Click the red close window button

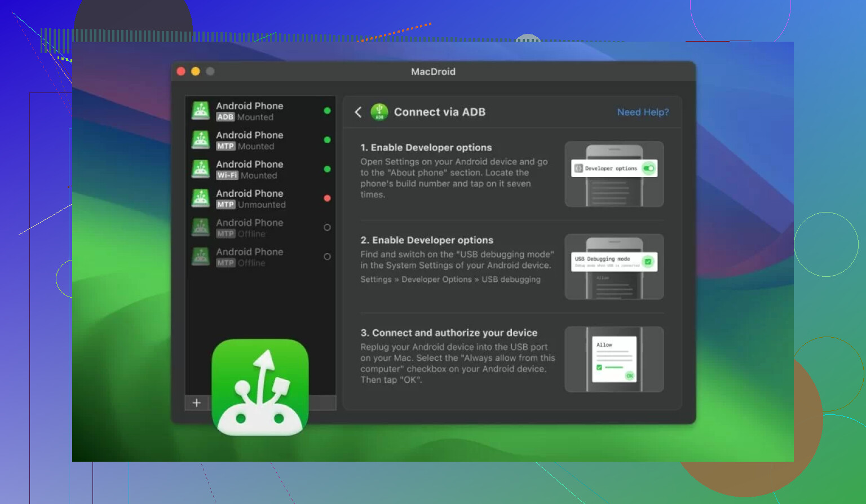click(181, 71)
